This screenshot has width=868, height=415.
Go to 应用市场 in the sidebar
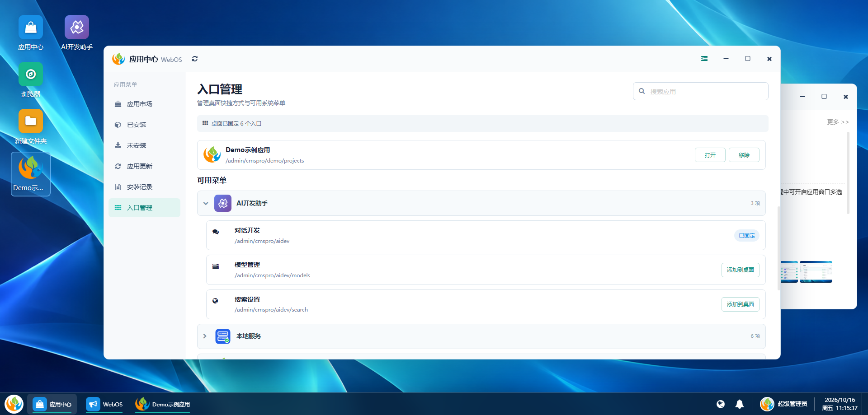[x=144, y=104]
